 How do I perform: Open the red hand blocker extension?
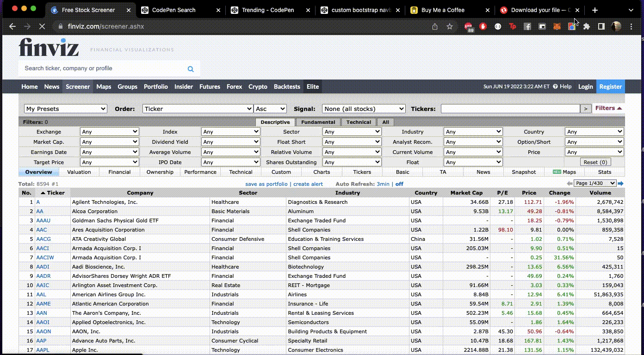[483, 27]
